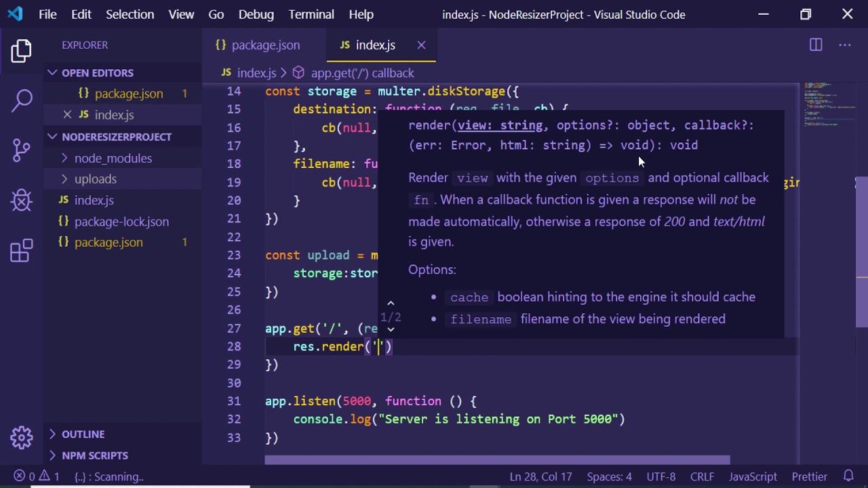The image size is (868, 488).
Task: Open the Source Control view icon
Action: [21, 150]
